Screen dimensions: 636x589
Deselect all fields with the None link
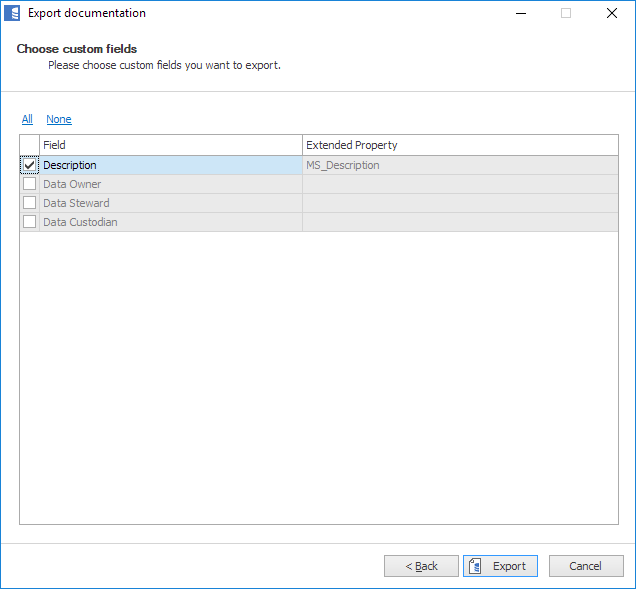59,119
